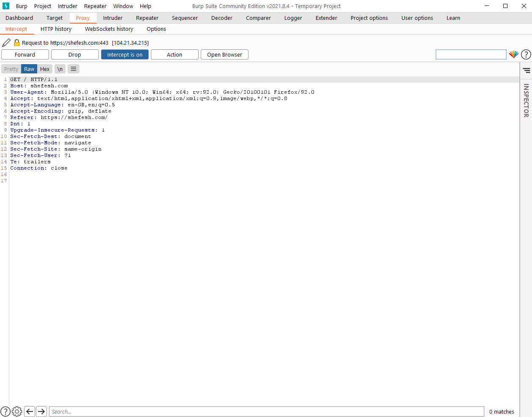Open the HTTP history sub-tab
The image size is (532, 417).
(x=56, y=29)
